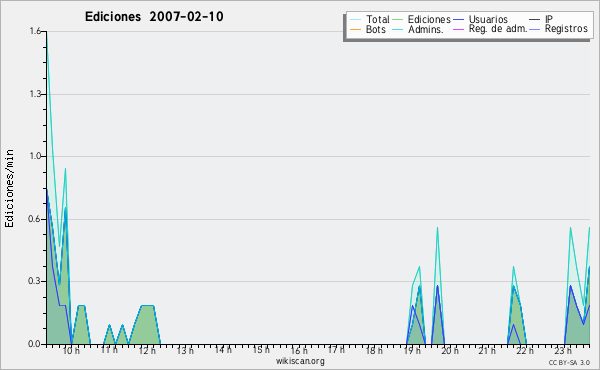Click the 12 h x-axis tick label
This screenshot has width=600, height=370.
point(147,351)
